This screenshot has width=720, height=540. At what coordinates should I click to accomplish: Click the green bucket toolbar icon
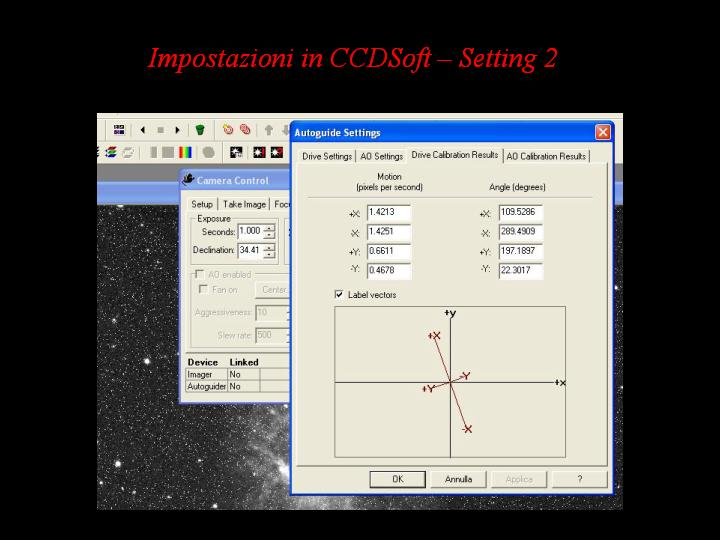tap(200, 130)
